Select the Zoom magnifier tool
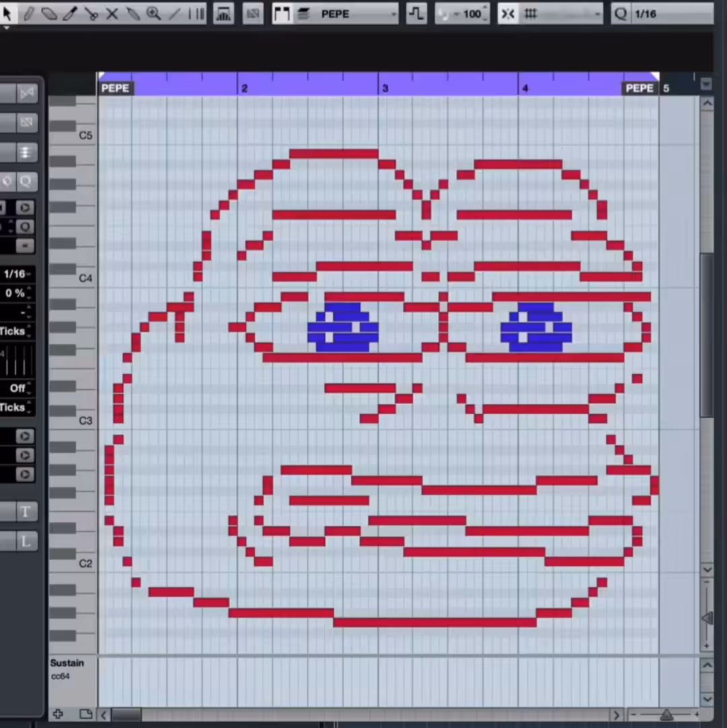This screenshot has height=728, width=727. [153, 13]
